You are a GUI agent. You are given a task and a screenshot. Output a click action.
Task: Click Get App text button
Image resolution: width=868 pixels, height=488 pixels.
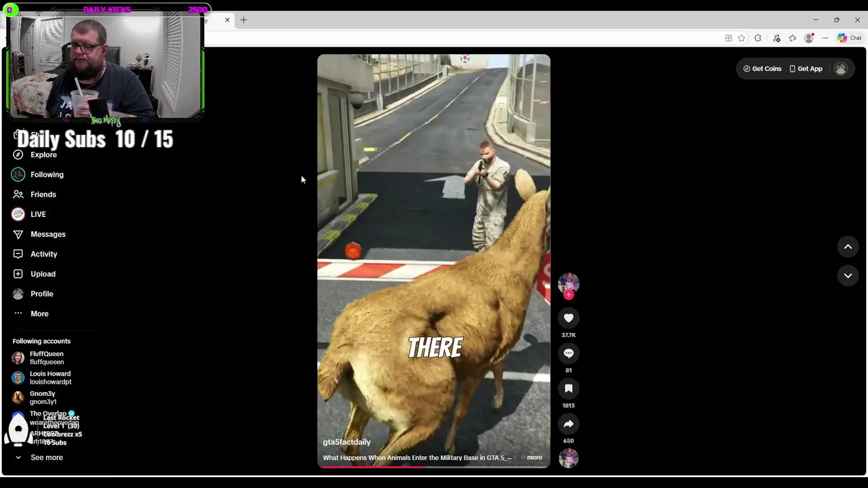click(x=810, y=68)
